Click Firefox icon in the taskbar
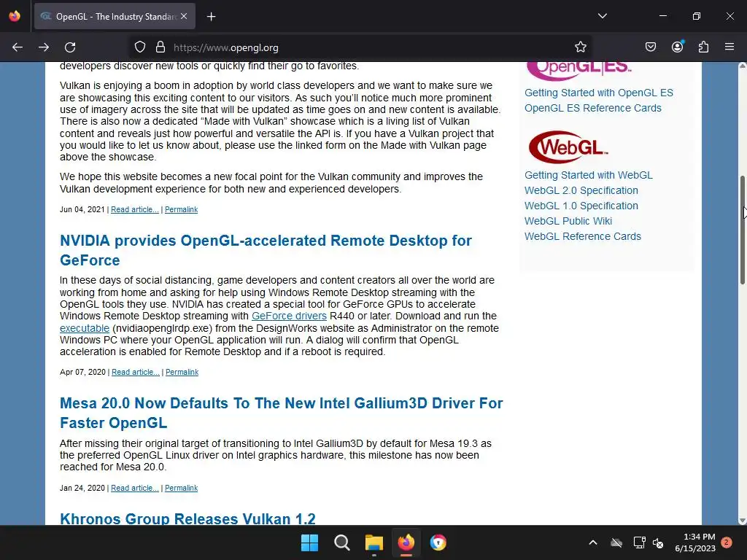The width and height of the screenshot is (747, 560). (x=406, y=542)
